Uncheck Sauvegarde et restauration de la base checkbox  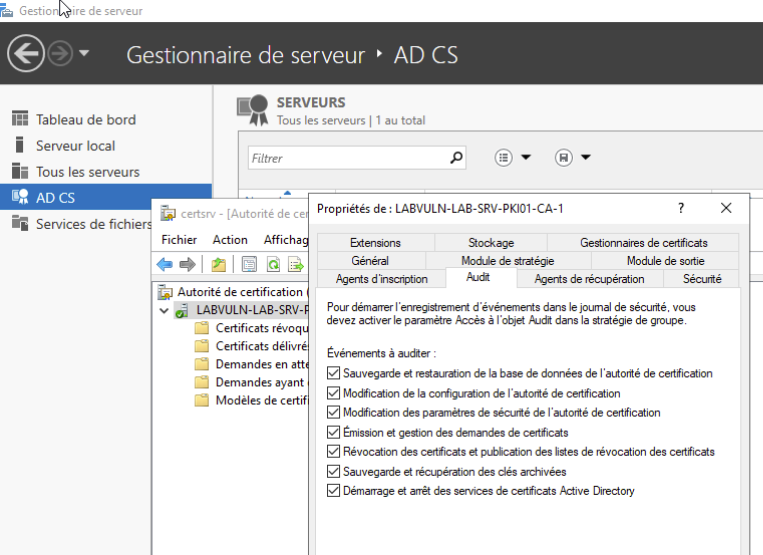(333, 373)
